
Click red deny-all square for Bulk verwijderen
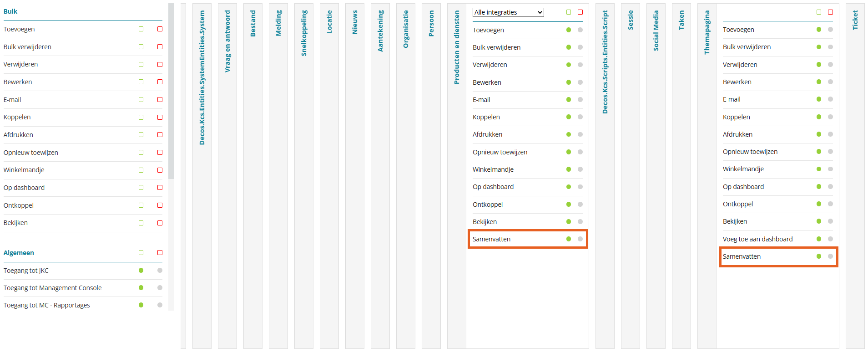(160, 47)
